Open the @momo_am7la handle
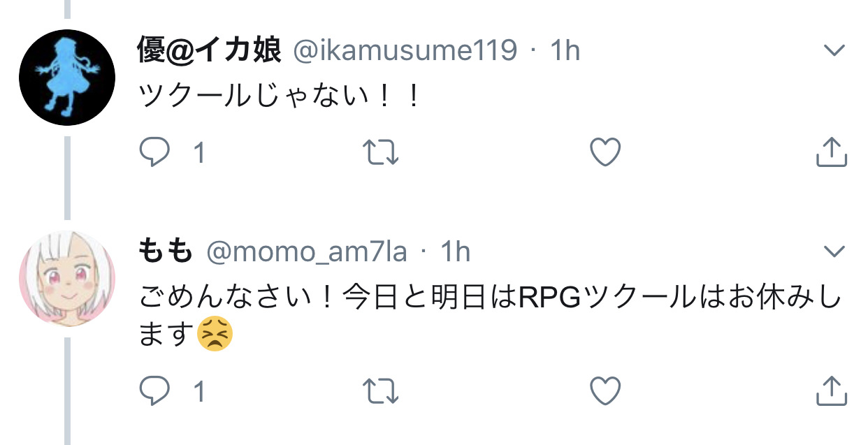Image resolution: width=868 pixels, height=445 pixels. pos(306,251)
